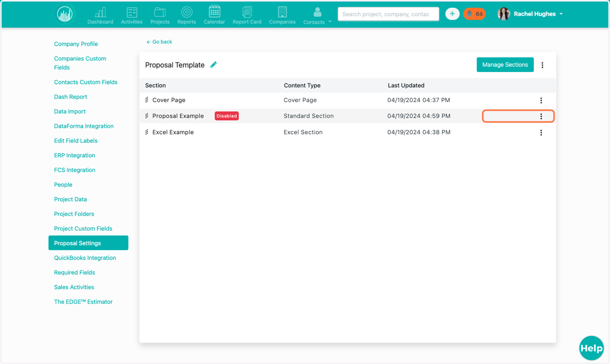Open Data Import in the sidebar
Image resolution: width=610 pixels, height=364 pixels.
70,112
